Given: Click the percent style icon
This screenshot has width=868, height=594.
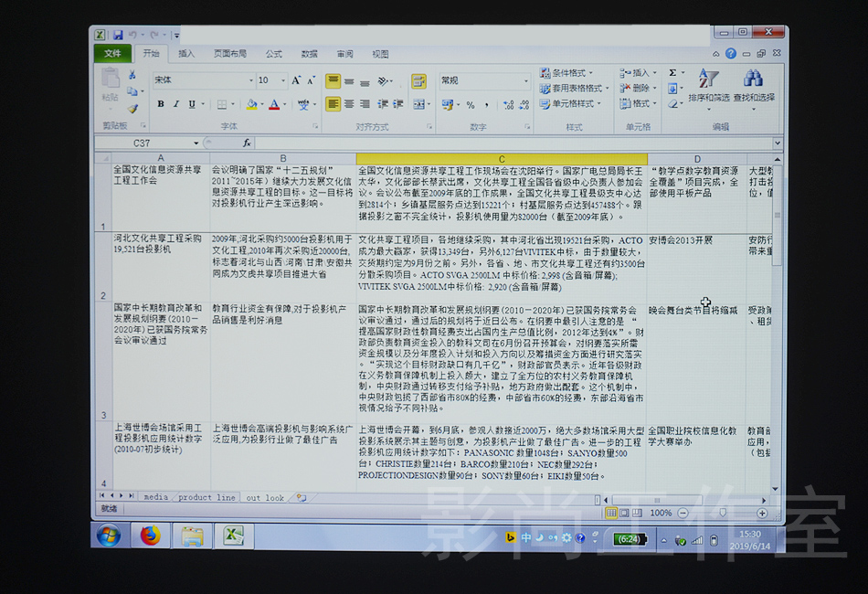Looking at the screenshot, I should coord(471,105).
